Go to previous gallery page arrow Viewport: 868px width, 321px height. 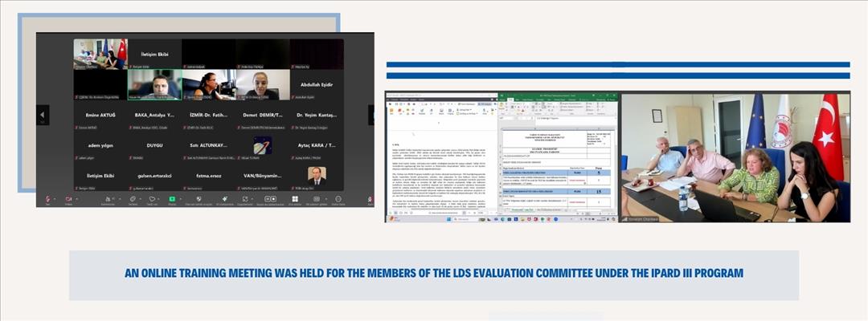pyautogui.click(x=43, y=115)
